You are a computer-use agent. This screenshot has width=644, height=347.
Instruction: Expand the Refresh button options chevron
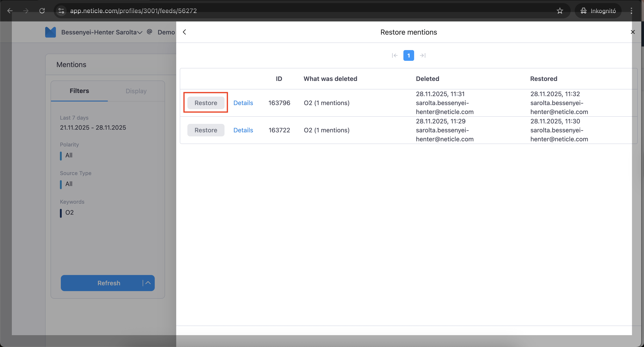pyautogui.click(x=148, y=283)
